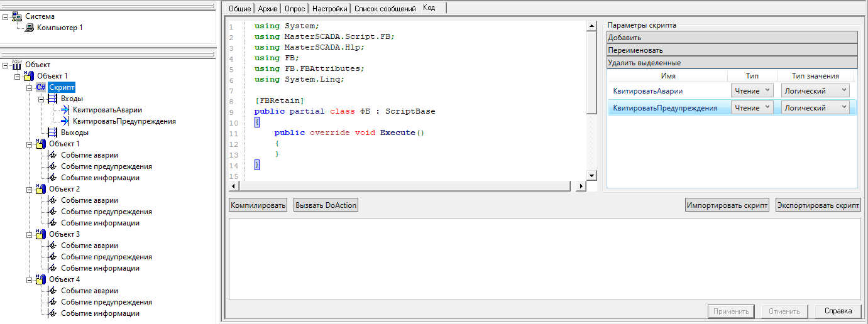Click the Событие аварии icon under Объект 2

pyautogui.click(x=53, y=200)
